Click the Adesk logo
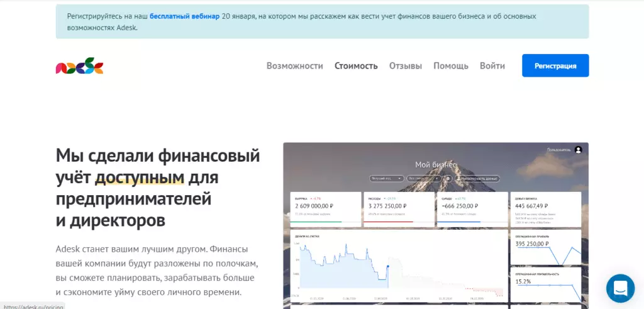This screenshot has width=644, height=309. click(79, 65)
